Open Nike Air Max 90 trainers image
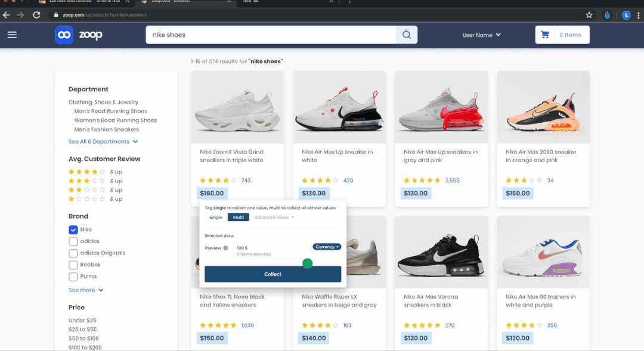 pos(543,252)
